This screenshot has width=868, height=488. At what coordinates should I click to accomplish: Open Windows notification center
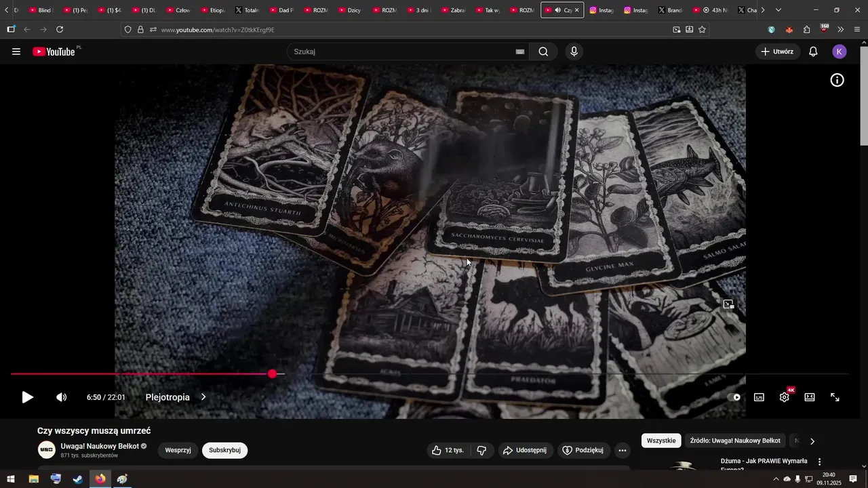[853, 479]
